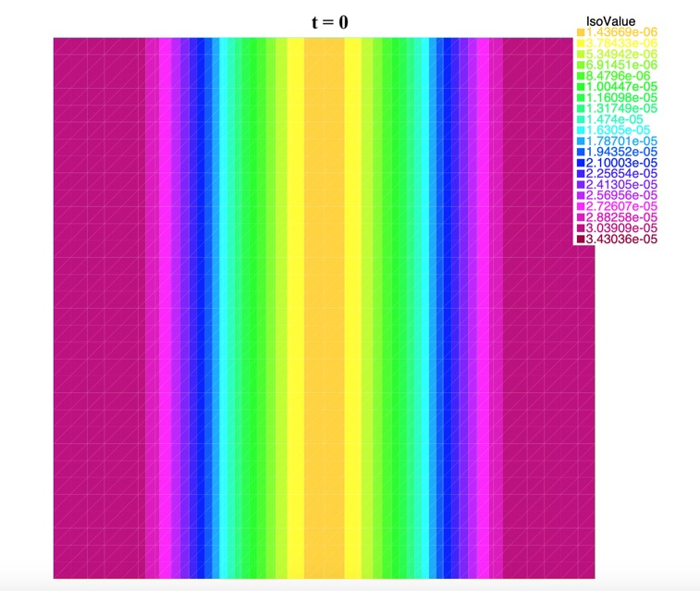Click the swatch beside 1.00447e-05

(581, 87)
